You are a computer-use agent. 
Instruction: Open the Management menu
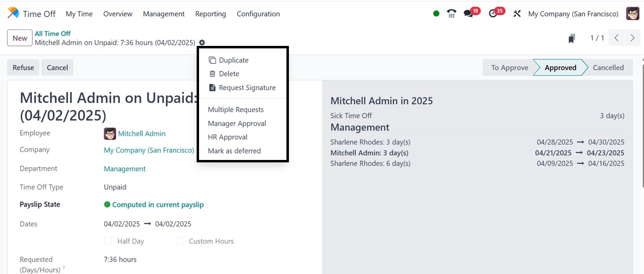[163, 14]
